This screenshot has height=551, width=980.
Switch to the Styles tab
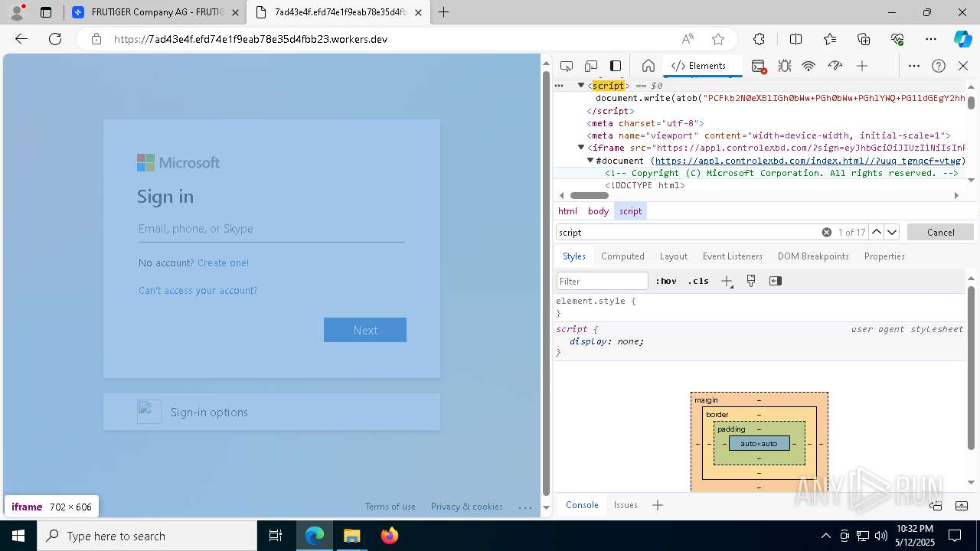573,256
